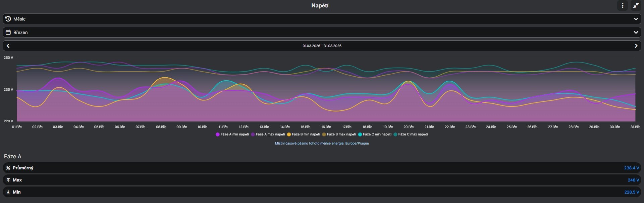The image size is (644, 203).
Task: Go to previous month with left arrow
Action: (x=8, y=46)
